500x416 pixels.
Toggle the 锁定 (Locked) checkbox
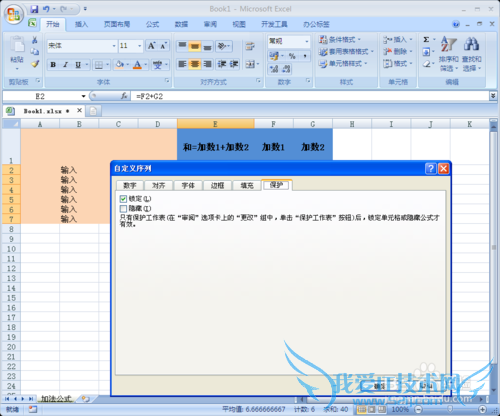coord(123,199)
